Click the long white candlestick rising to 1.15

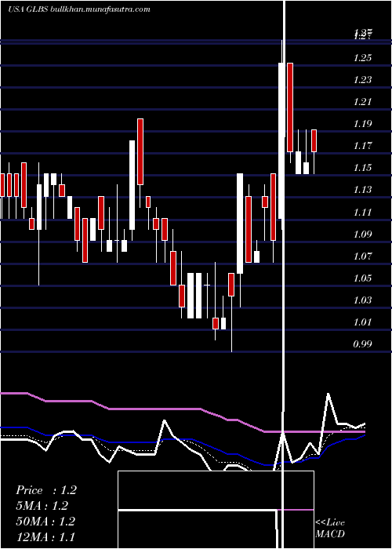click(x=240, y=224)
